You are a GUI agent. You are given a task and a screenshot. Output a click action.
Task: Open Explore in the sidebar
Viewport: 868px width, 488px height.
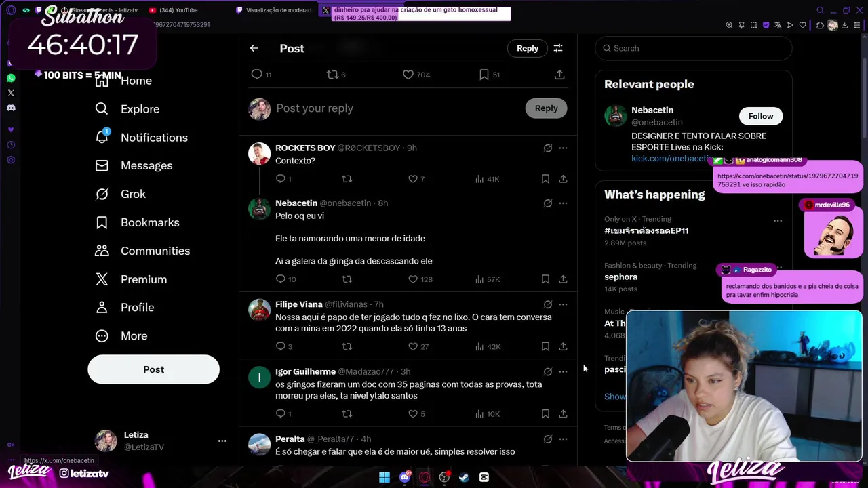[x=127, y=109]
